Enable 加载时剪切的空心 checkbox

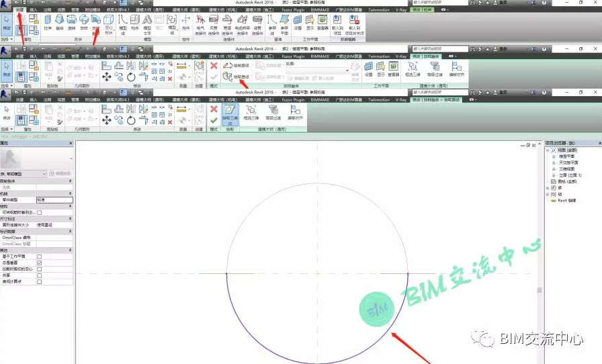tap(40, 269)
